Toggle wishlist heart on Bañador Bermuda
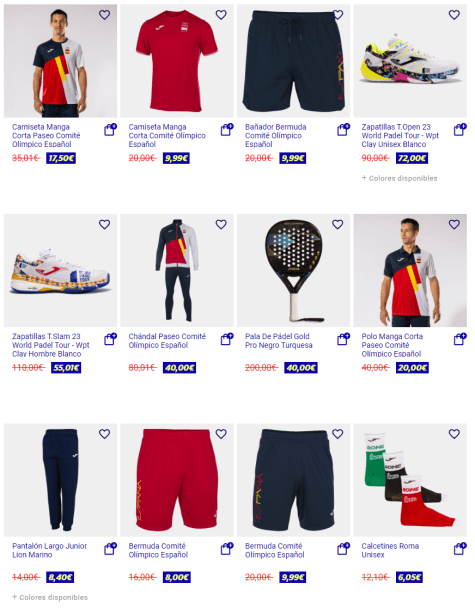 [338, 15]
